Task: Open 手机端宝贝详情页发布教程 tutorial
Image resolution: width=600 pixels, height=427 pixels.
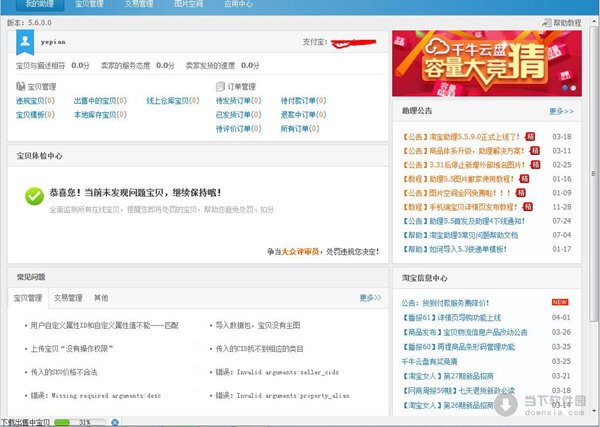Action: click(460, 207)
